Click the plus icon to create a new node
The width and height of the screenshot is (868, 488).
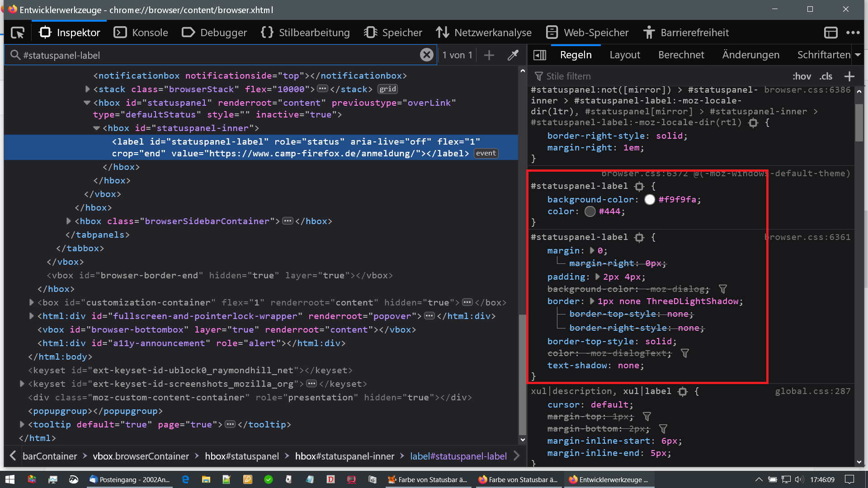(489, 55)
